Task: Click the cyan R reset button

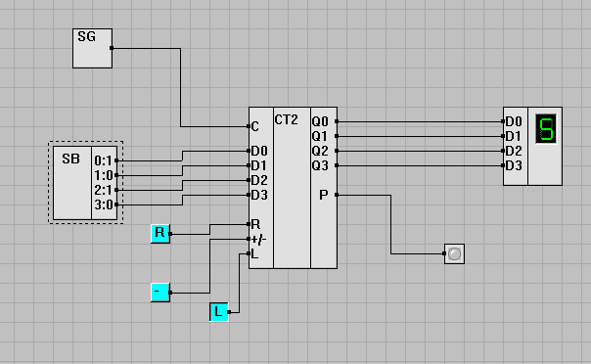Action: pyautogui.click(x=160, y=234)
